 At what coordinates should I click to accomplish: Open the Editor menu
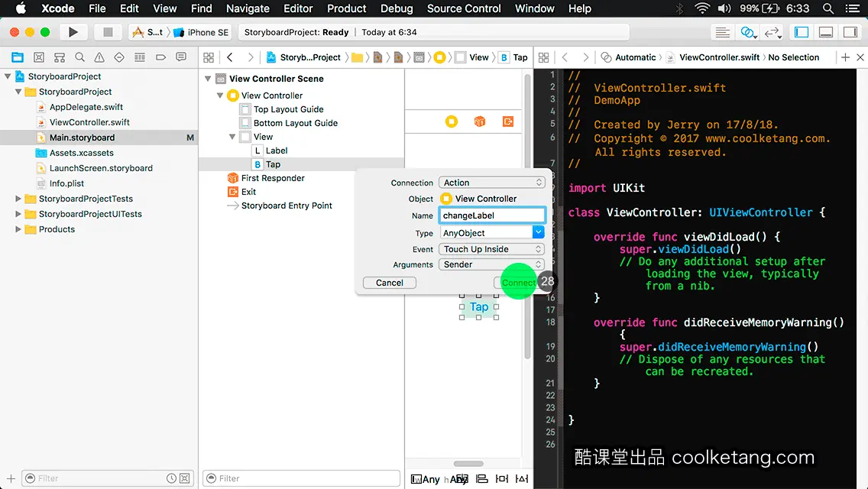pyautogui.click(x=298, y=8)
